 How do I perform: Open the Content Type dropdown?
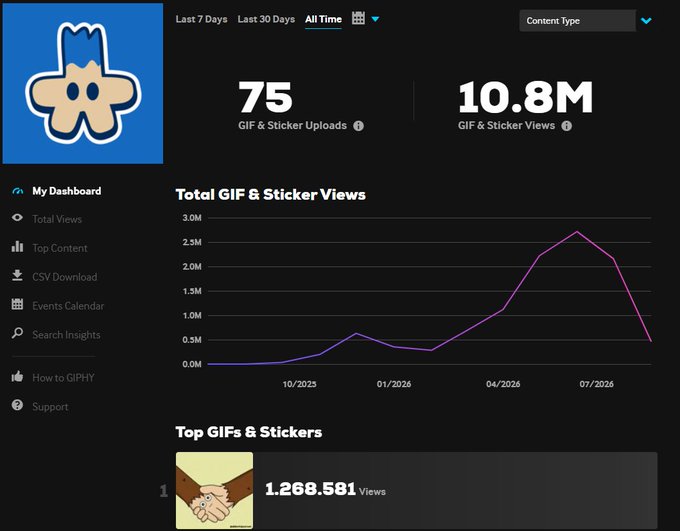pos(577,20)
